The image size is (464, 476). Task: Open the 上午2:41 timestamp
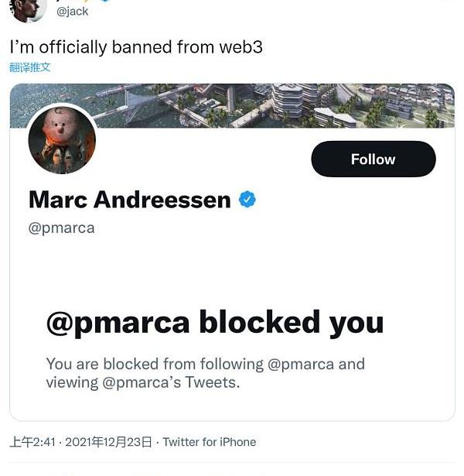tap(32, 442)
